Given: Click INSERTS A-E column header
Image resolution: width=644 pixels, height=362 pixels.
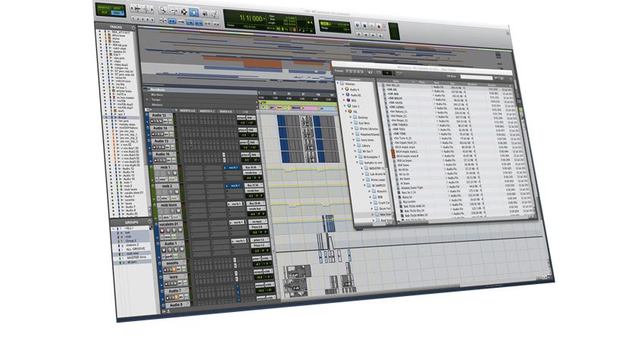Looking at the screenshot, I should pyautogui.click(x=188, y=111).
